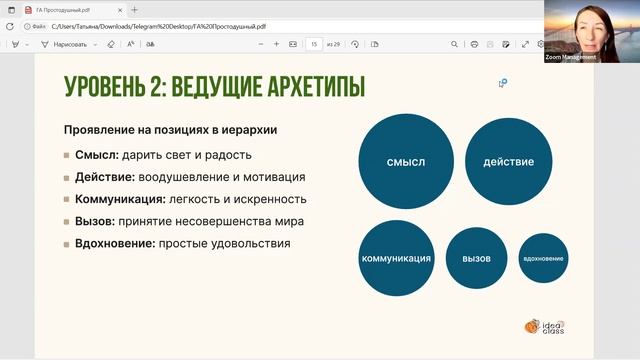The image size is (640, 360).
Task: Zoom out with the minus button
Action: 261,44
